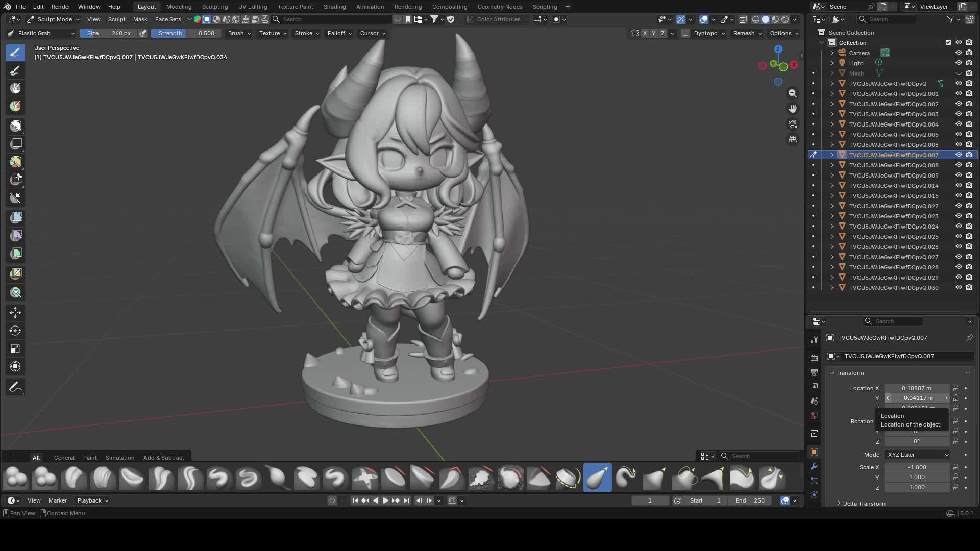Click the End frame field
This screenshot has height=551, width=980.
tap(750, 500)
